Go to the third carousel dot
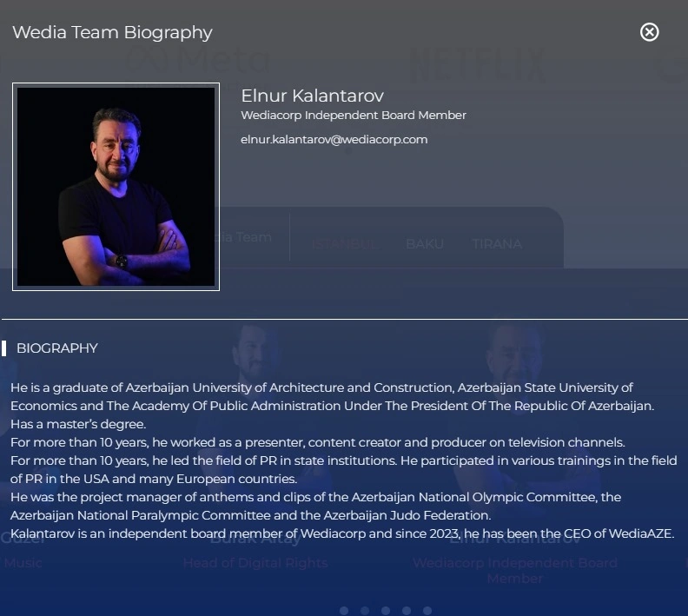This screenshot has width=688, height=616. coord(386,610)
